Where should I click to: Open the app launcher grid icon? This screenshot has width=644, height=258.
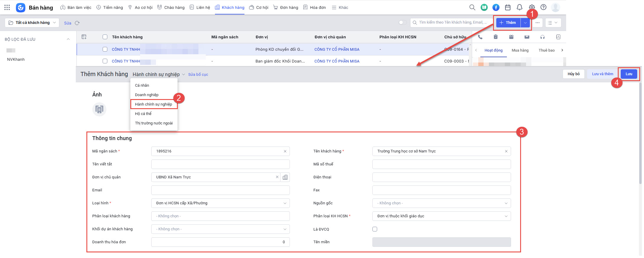click(7, 7)
